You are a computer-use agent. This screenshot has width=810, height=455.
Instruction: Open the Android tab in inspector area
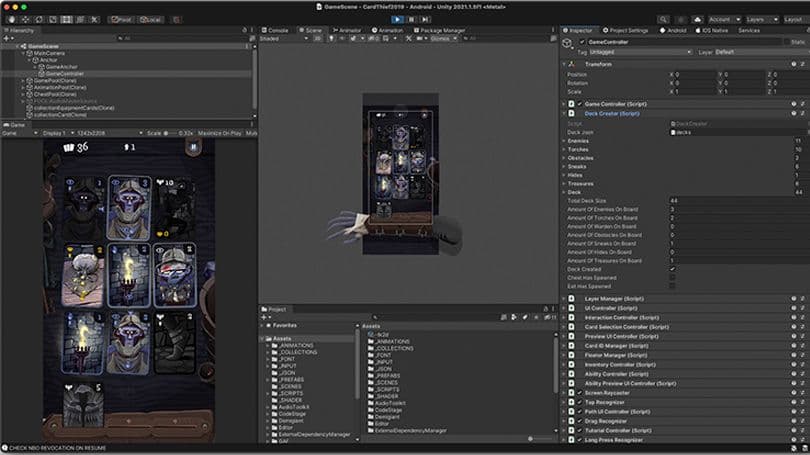tap(673, 30)
